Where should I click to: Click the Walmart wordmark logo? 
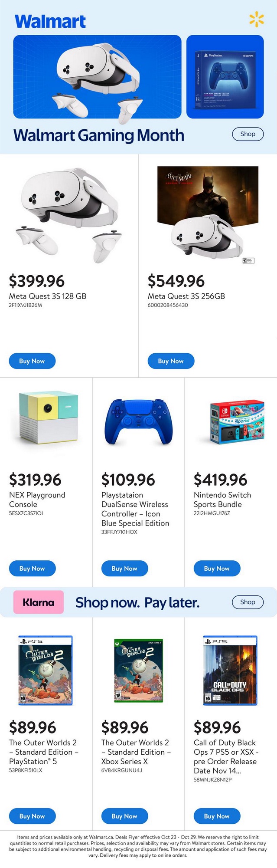coord(50,21)
